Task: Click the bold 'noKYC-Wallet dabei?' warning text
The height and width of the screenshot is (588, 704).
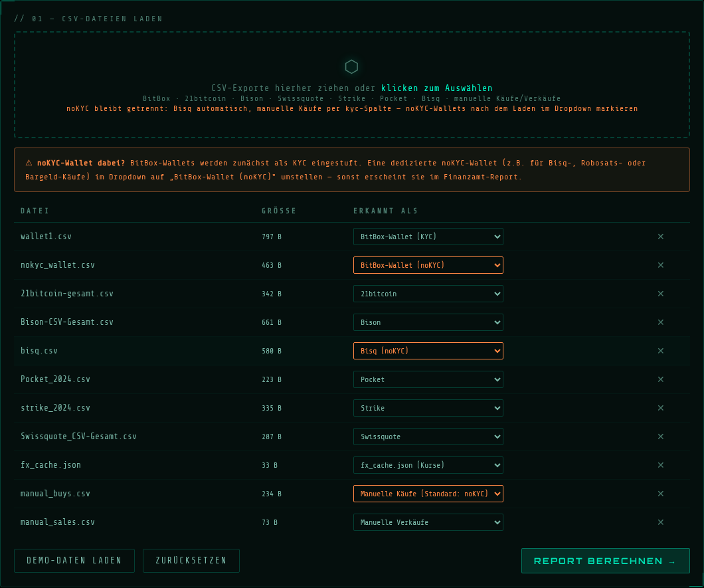Action: pyautogui.click(x=81, y=163)
